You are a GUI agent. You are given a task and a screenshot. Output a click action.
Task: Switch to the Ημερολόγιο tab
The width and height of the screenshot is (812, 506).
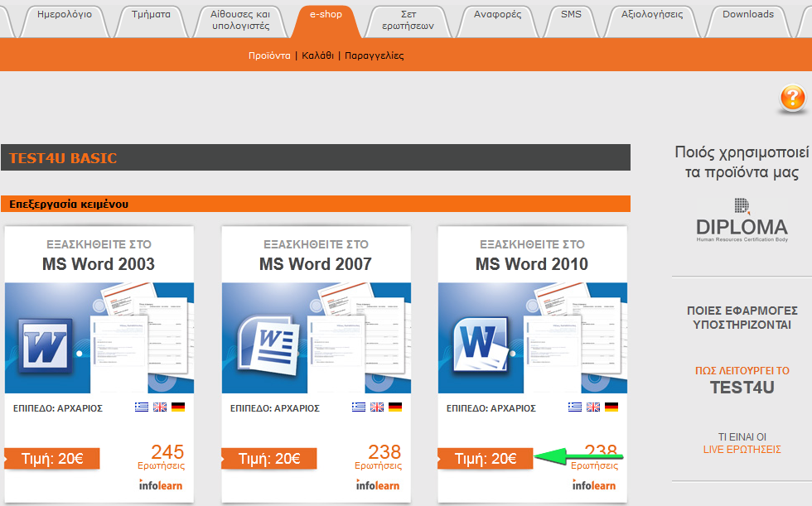(x=65, y=20)
